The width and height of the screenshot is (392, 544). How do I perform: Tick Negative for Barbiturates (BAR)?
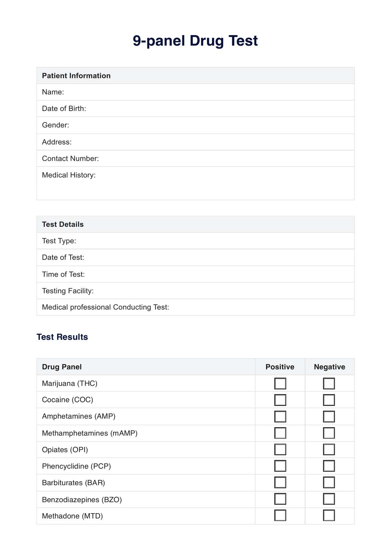coord(329,482)
